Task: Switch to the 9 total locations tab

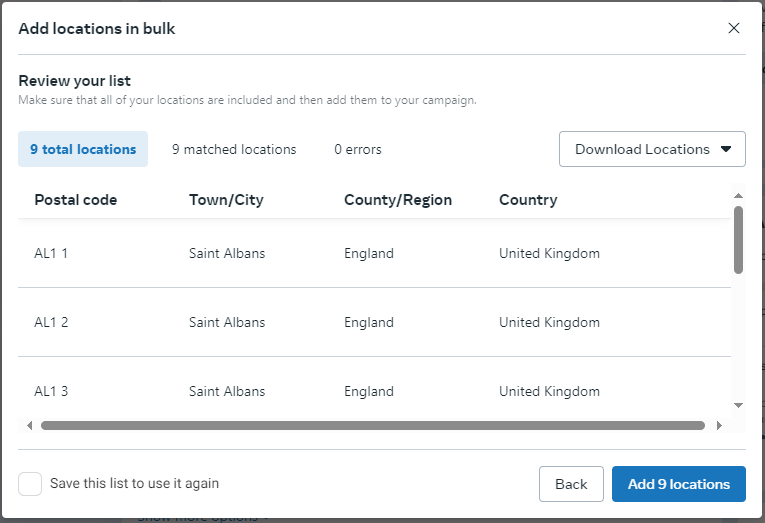Action: coord(83,149)
